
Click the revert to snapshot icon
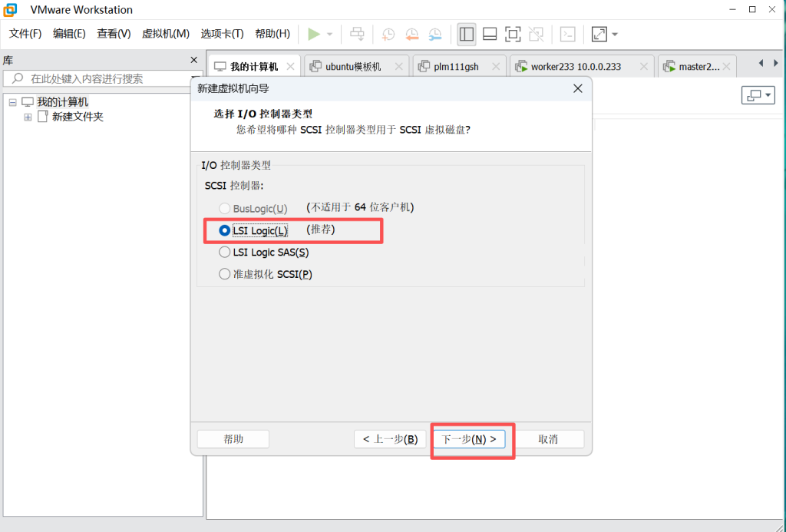click(x=412, y=34)
